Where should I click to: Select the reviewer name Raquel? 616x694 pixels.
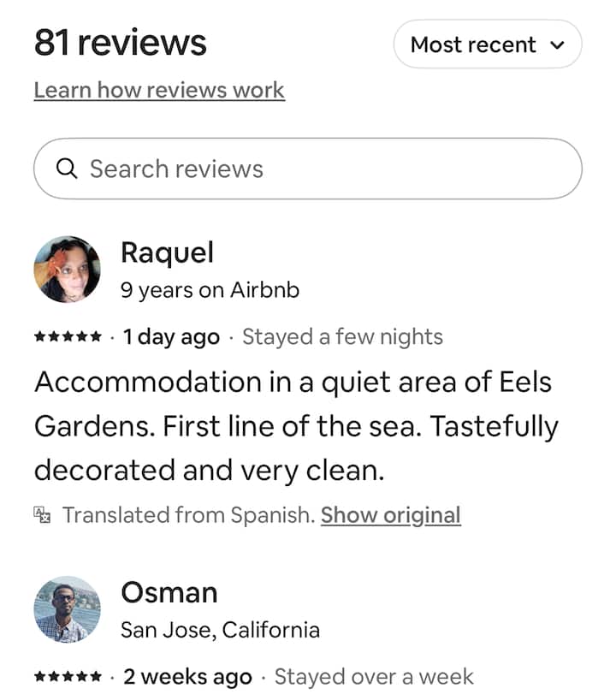(x=167, y=252)
